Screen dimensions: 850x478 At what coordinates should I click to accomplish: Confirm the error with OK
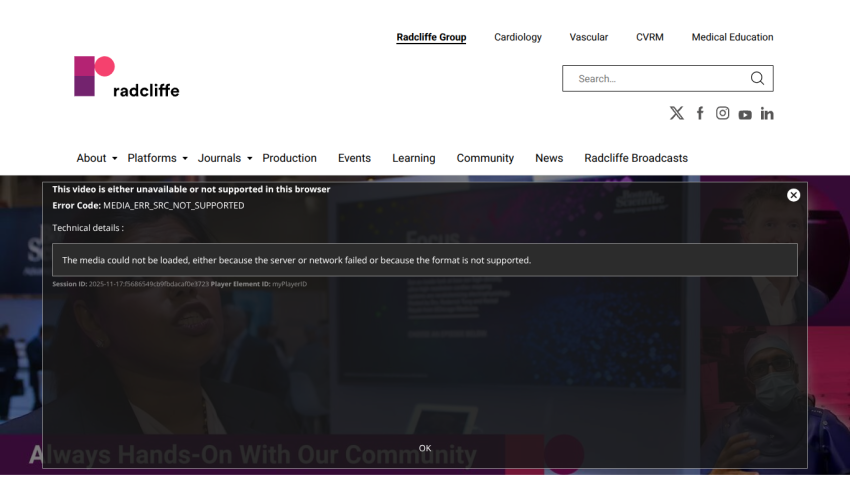pos(425,448)
